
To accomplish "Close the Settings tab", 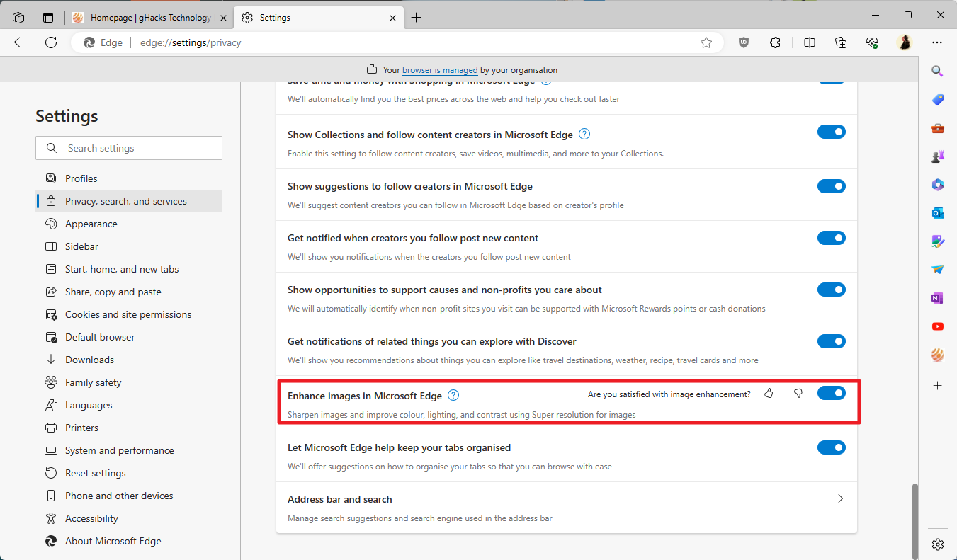I will 392,18.
